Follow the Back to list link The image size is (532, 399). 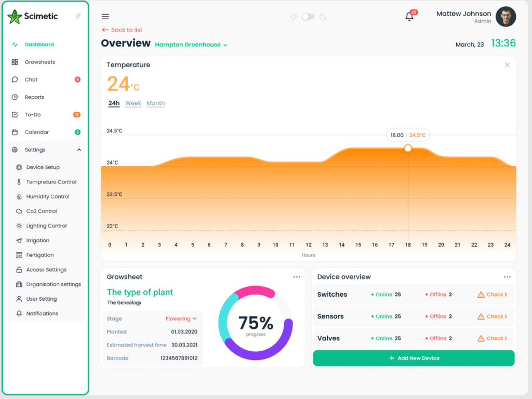coord(122,30)
